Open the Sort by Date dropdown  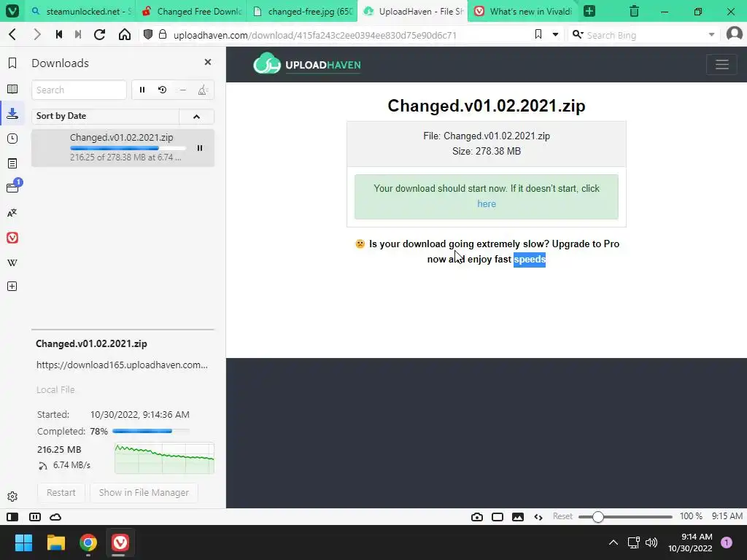click(105, 116)
